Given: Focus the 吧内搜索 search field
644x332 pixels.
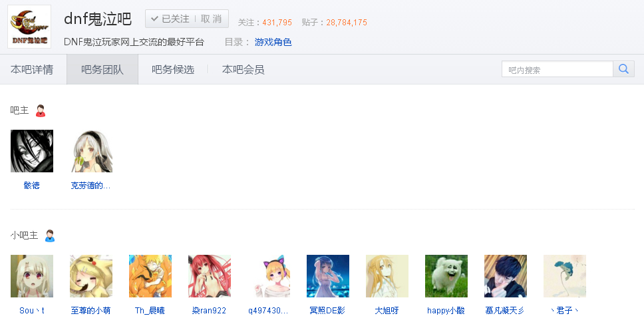Looking at the screenshot, I should (x=558, y=69).
